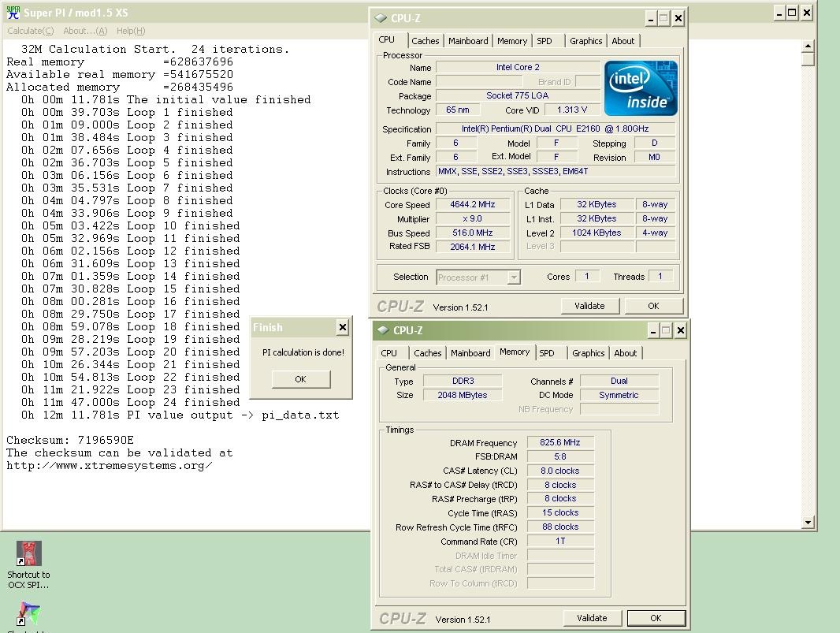
Task: Click the DC Mode value Symmetric
Action: [619, 395]
